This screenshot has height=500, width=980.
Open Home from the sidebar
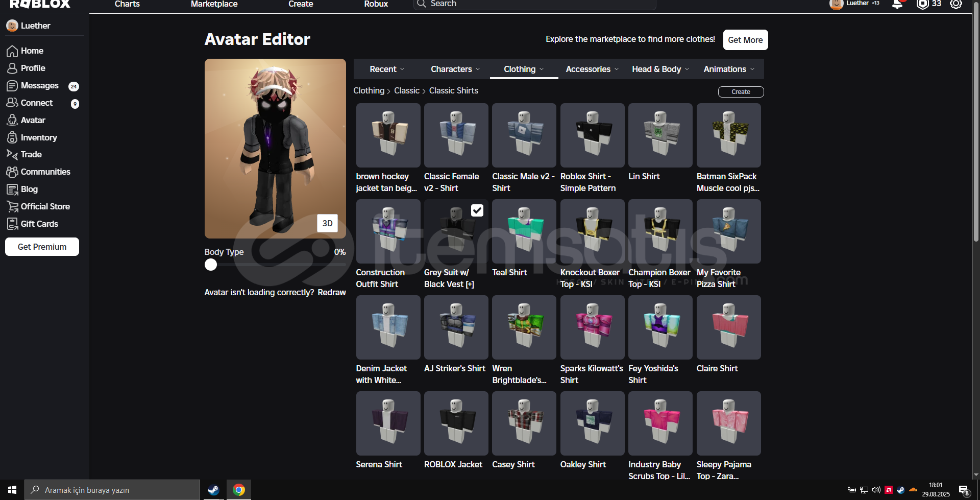coord(32,51)
